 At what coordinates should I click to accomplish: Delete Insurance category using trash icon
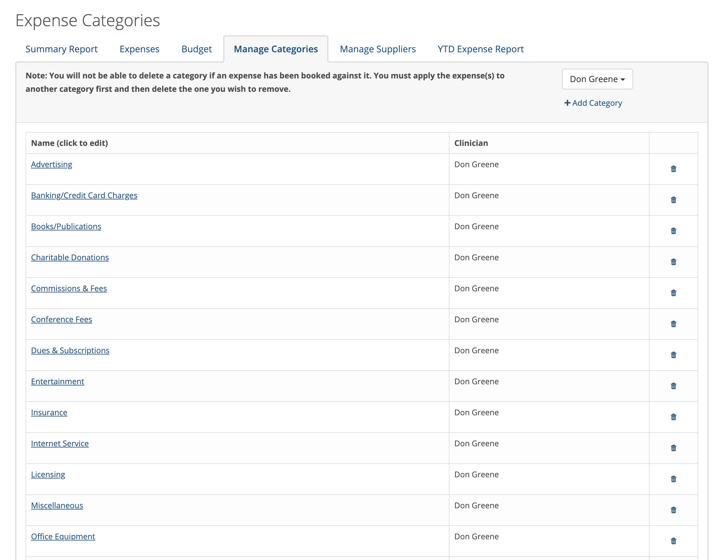point(673,417)
